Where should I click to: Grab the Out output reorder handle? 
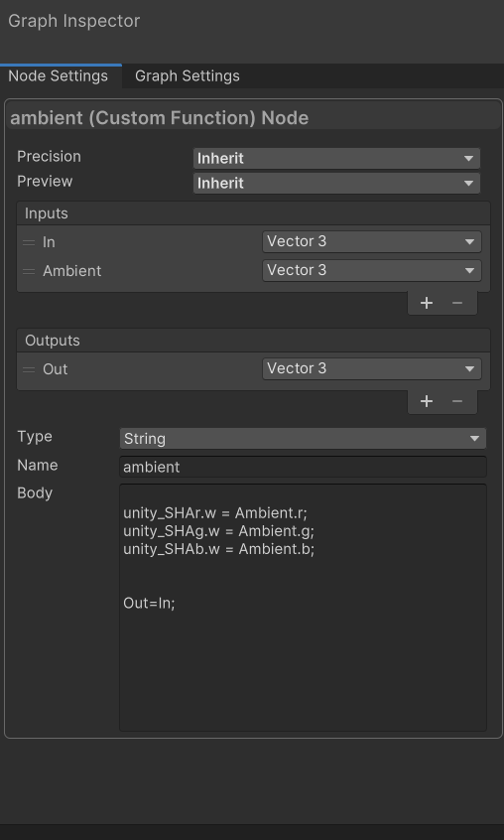[29, 369]
